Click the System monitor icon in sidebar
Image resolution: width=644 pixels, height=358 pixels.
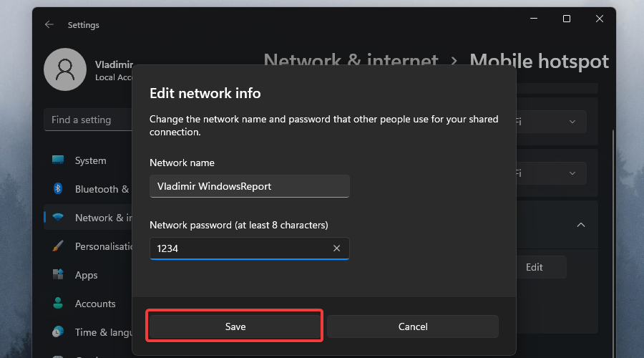point(58,160)
